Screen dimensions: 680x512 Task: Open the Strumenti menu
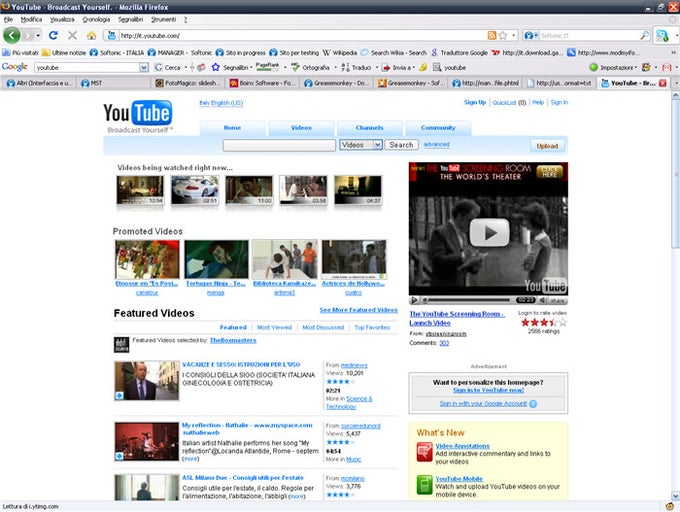[x=163, y=20]
